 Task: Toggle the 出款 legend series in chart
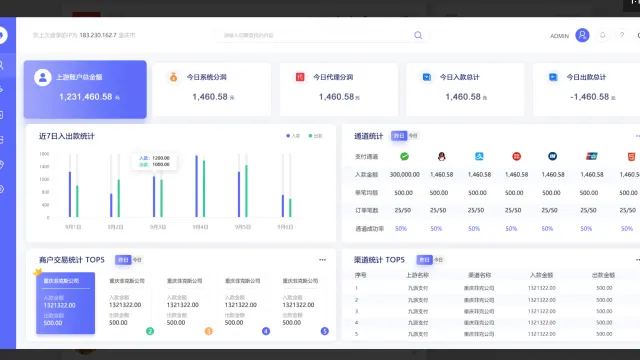pyautogui.click(x=316, y=136)
